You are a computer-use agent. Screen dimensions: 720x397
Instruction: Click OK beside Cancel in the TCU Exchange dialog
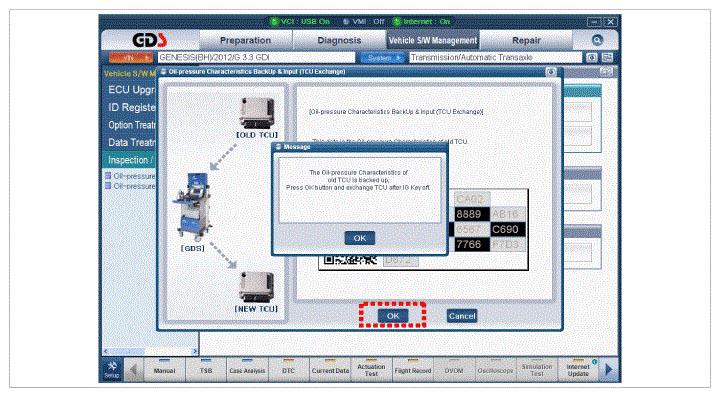(393, 316)
